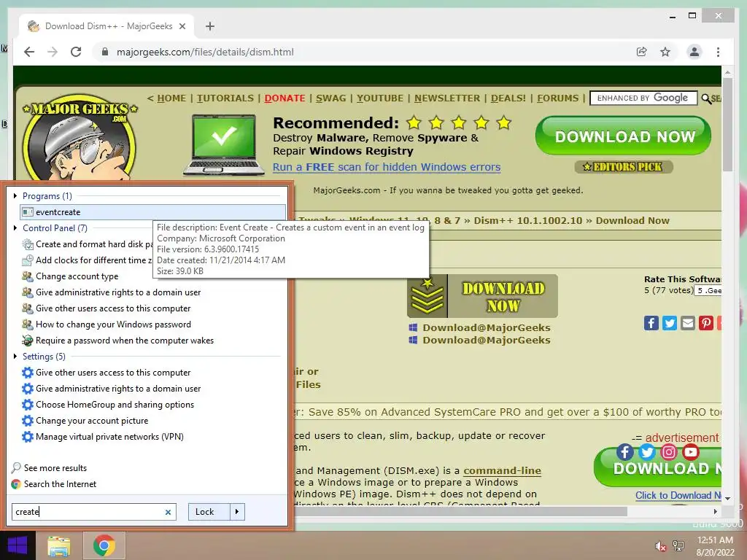Open the Chrome three-dot menu

718,52
